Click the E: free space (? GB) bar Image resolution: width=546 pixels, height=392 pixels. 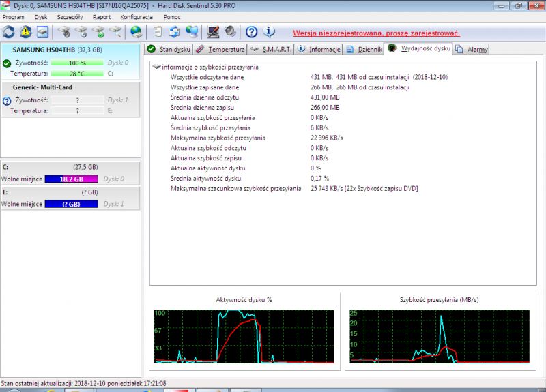tap(72, 204)
